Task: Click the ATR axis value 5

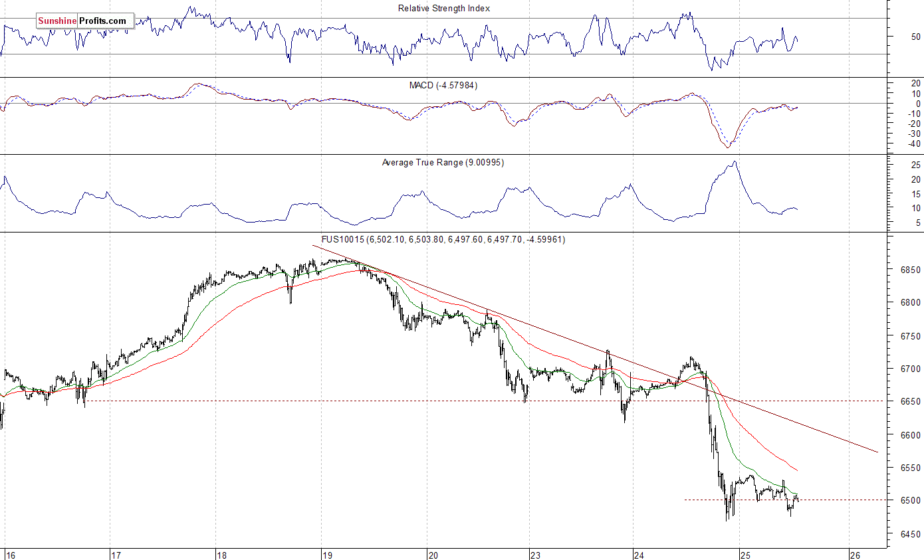Action: (x=918, y=223)
